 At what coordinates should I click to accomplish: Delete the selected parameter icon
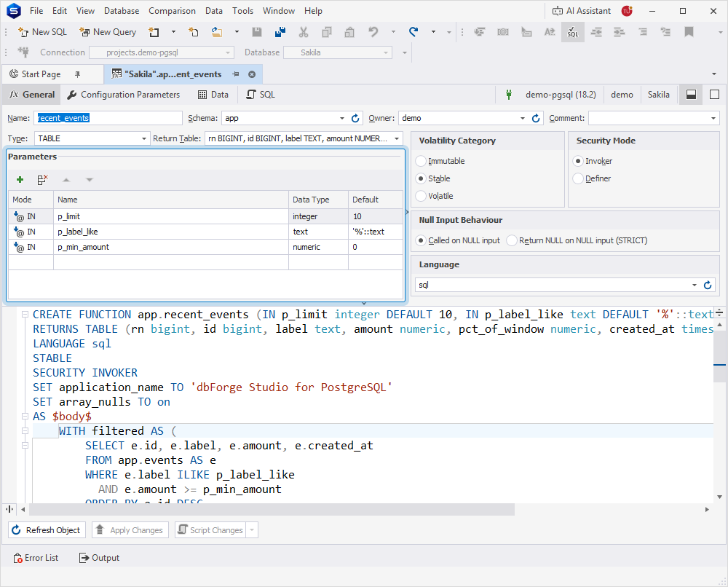[x=43, y=180]
